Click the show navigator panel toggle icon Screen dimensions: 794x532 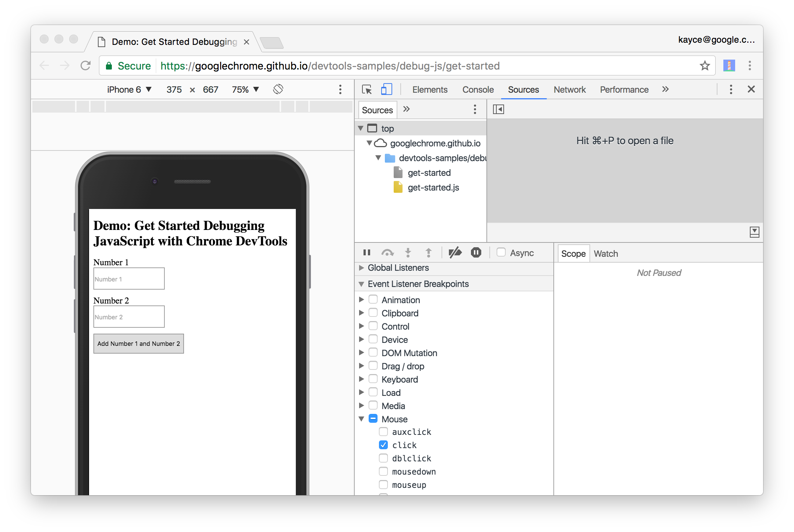498,109
